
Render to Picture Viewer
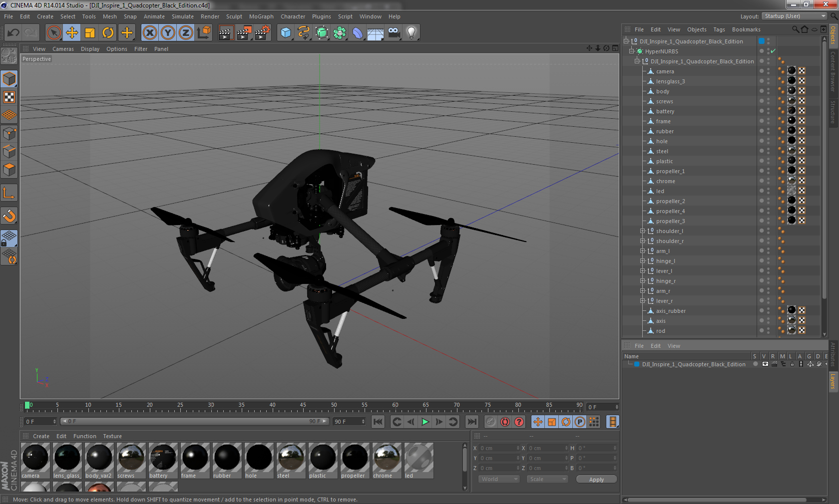coord(244,33)
